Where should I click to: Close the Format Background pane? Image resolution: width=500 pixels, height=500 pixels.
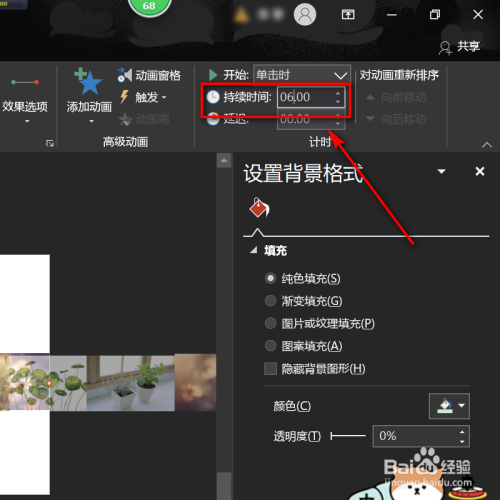click(480, 171)
